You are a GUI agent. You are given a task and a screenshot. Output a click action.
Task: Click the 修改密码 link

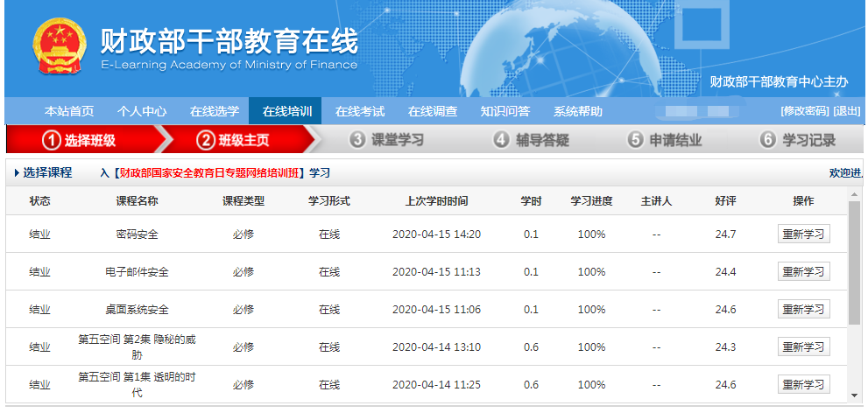[x=804, y=111]
